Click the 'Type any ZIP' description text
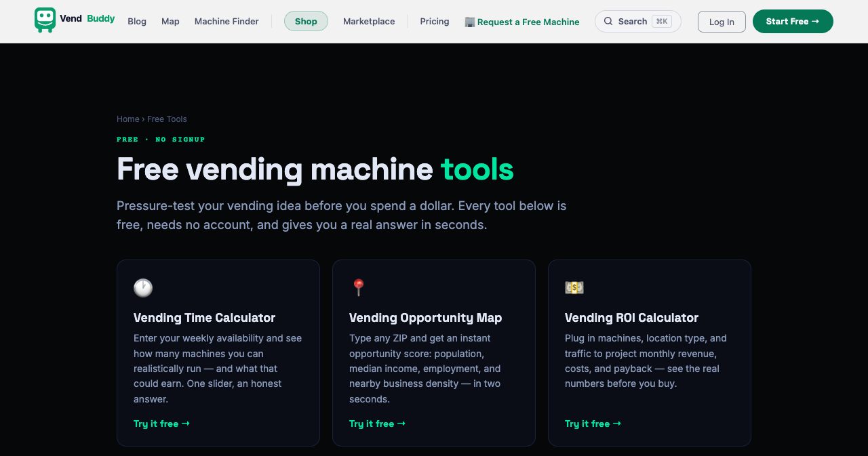 pos(425,369)
